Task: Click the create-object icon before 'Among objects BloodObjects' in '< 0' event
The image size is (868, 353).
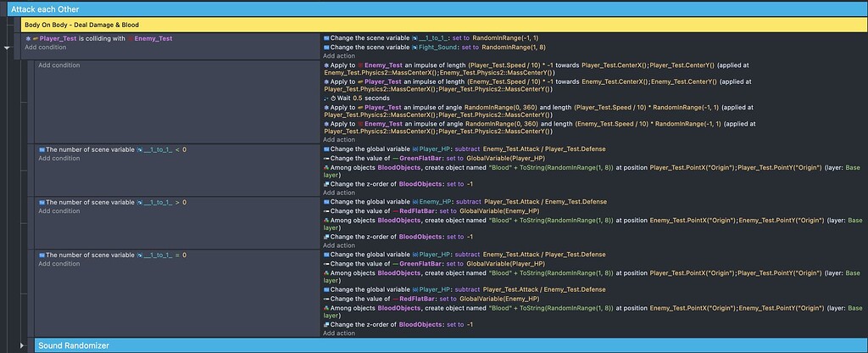Action: point(326,167)
